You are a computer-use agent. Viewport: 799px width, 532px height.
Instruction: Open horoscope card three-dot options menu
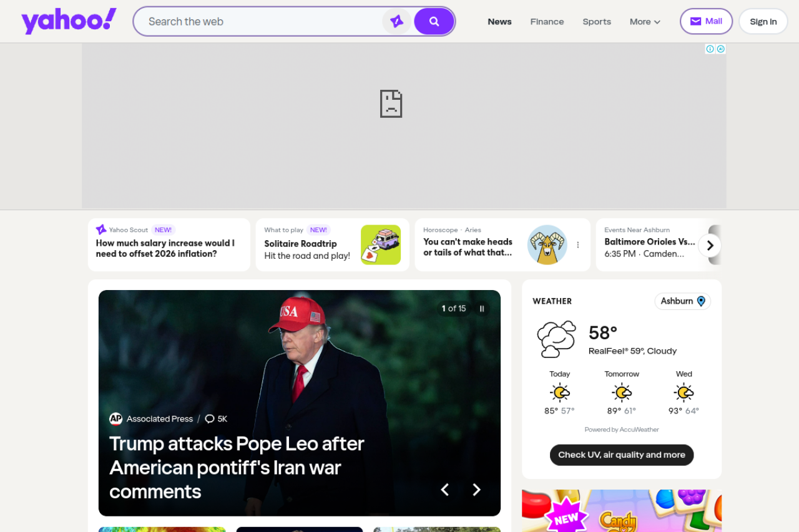pyautogui.click(x=577, y=245)
